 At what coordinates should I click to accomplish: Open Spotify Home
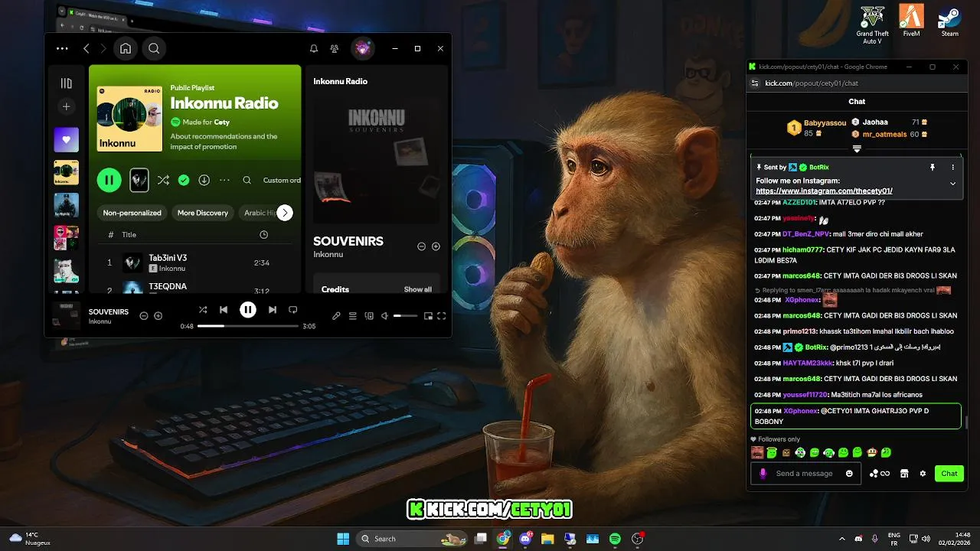pos(126,48)
